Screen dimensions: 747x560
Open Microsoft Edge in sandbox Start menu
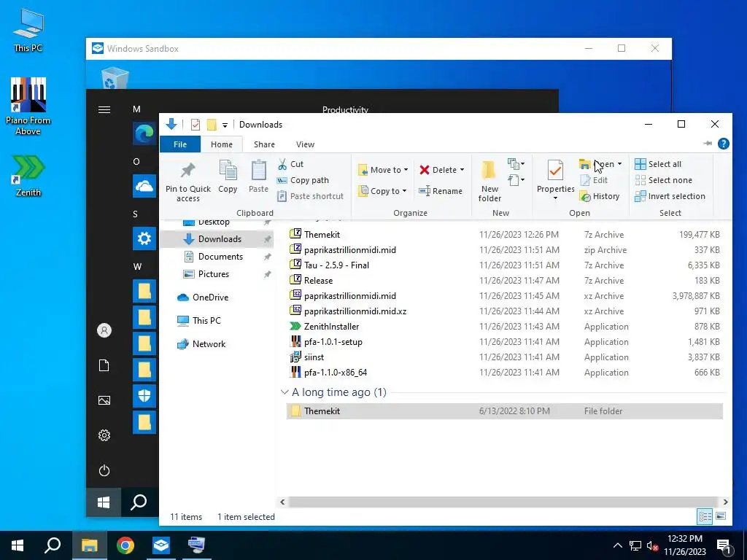[x=144, y=133]
